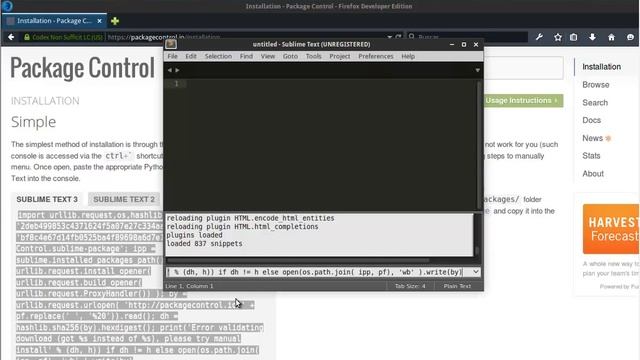Open Sublime Text Goto menu
This screenshot has width=640, height=360.
(x=290, y=56)
